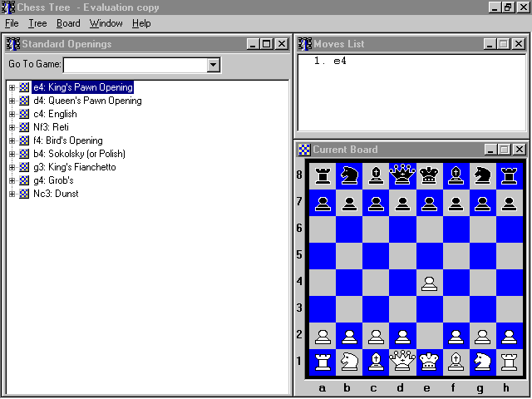
Task: Open the Tree menu
Action: [37, 23]
